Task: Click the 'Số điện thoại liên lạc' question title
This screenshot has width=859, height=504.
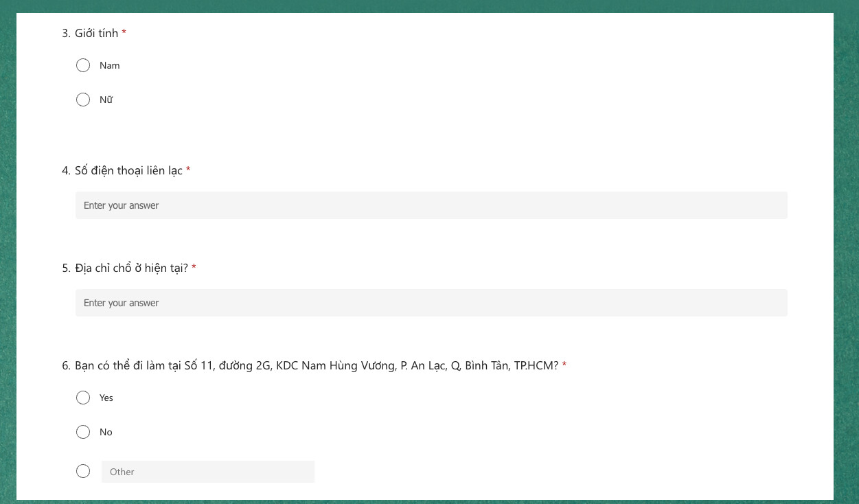Action: (128, 170)
